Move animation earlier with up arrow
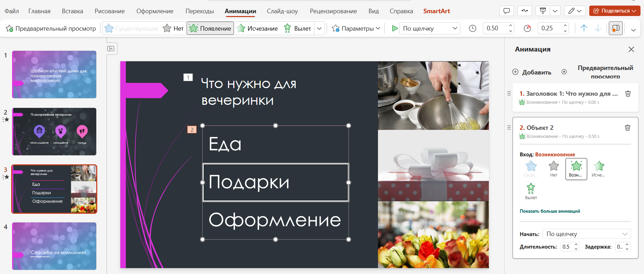Screen dimensions: 644x274 pyautogui.click(x=584, y=29)
